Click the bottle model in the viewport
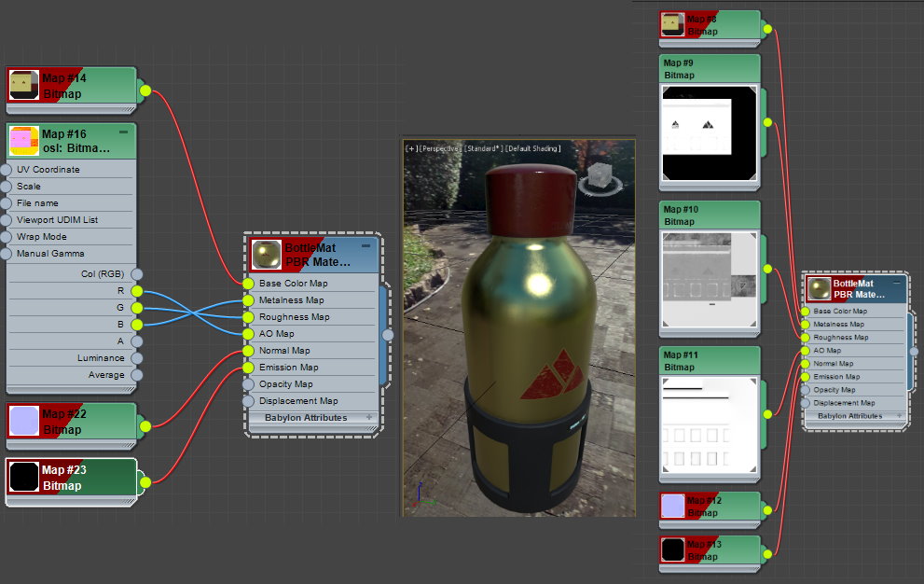The image size is (924, 584). [530, 336]
